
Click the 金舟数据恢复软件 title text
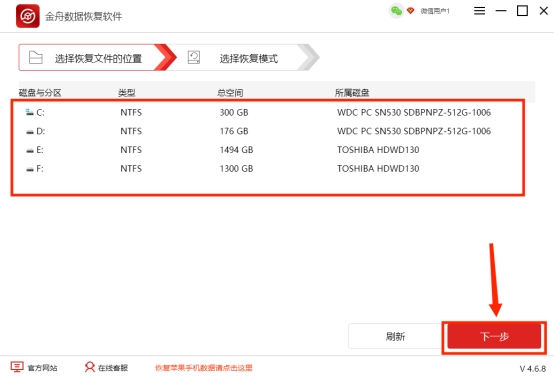[83, 16]
